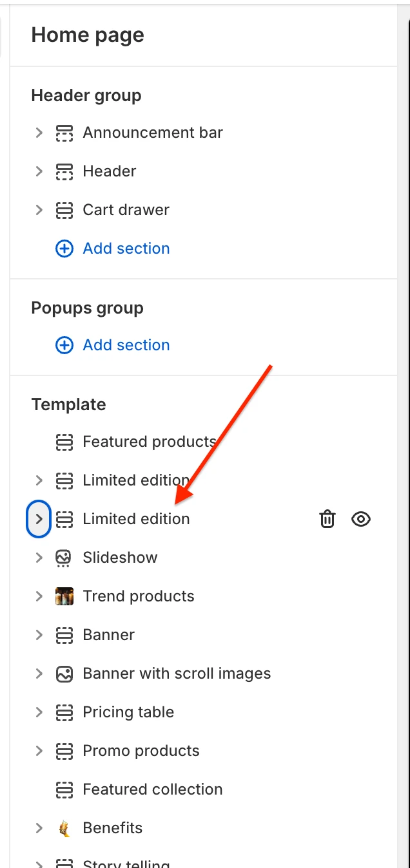The width and height of the screenshot is (410, 868).
Task: Select the Announcement bar label
Action: (x=153, y=133)
